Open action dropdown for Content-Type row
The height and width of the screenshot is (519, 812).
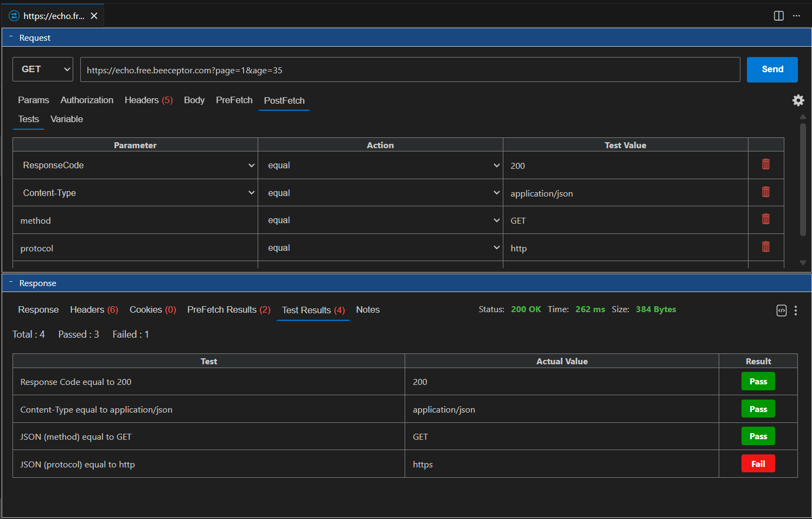pyautogui.click(x=380, y=193)
